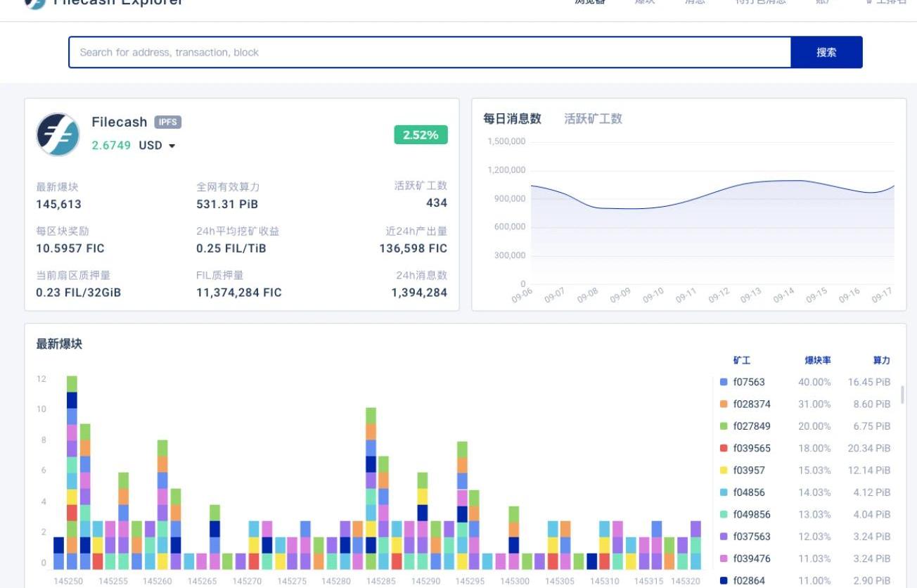Image resolution: width=917 pixels, height=588 pixels.
Task: Open miner f04856 in the legend
Action: pos(749,492)
